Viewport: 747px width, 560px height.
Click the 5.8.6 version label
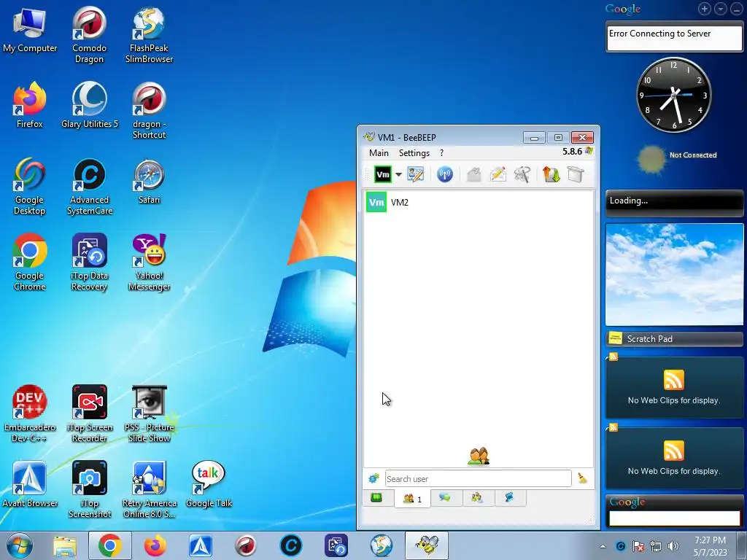tap(572, 152)
